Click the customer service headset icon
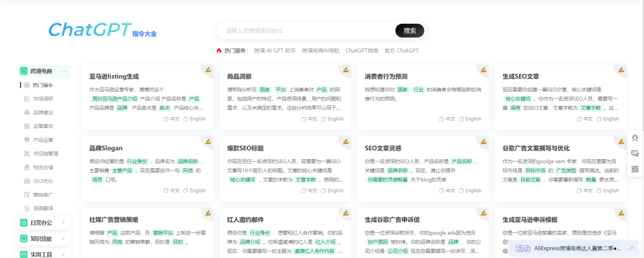This screenshot has height=258, width=644. tap(635, 138)
